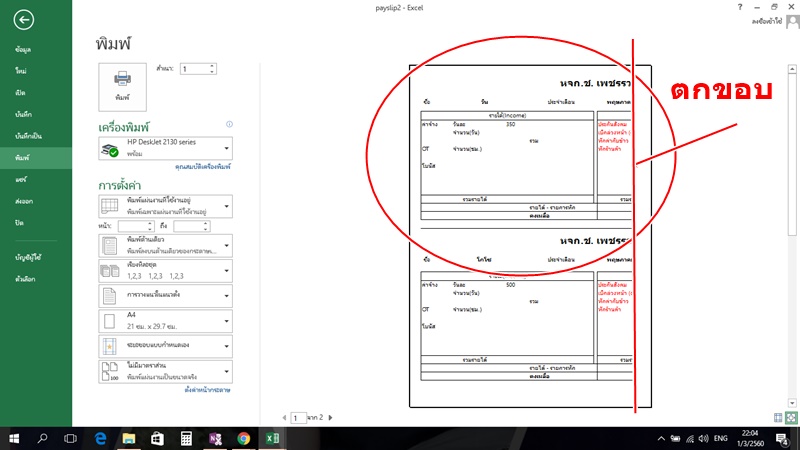This screenshot has width=800, height=450.
Task: Click the current page number field
Action: [298, 418]
